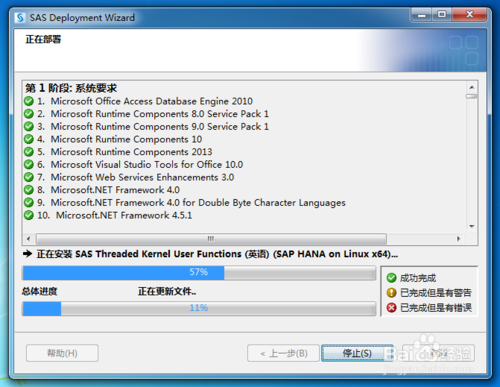Image resolution: width=500 pixels, height=387 pixels.
Task: Select 'Microsoft Runtime Components 8.0 Service Pack 1' row
Action: click(153, 114)
